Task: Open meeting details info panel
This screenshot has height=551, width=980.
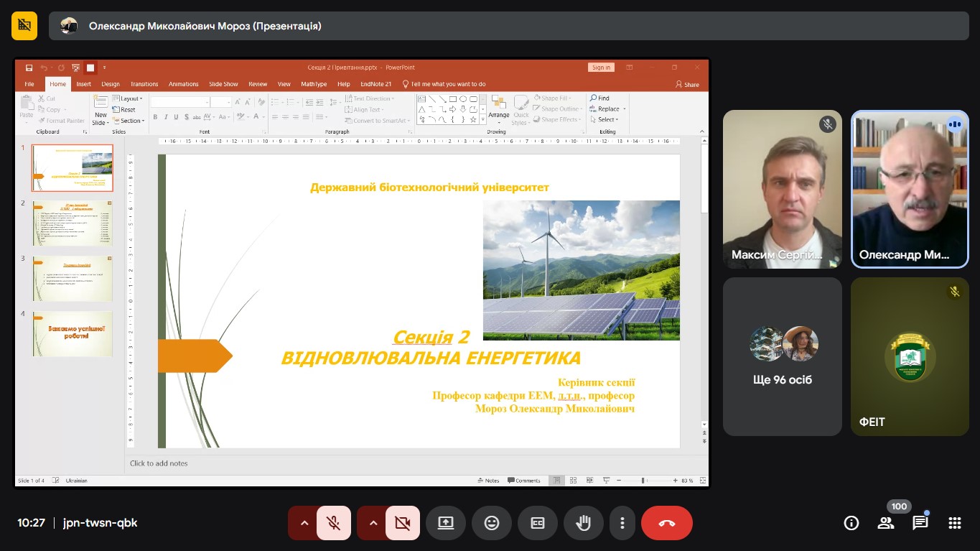Action: pyautogui.click(x=851, y=523)
